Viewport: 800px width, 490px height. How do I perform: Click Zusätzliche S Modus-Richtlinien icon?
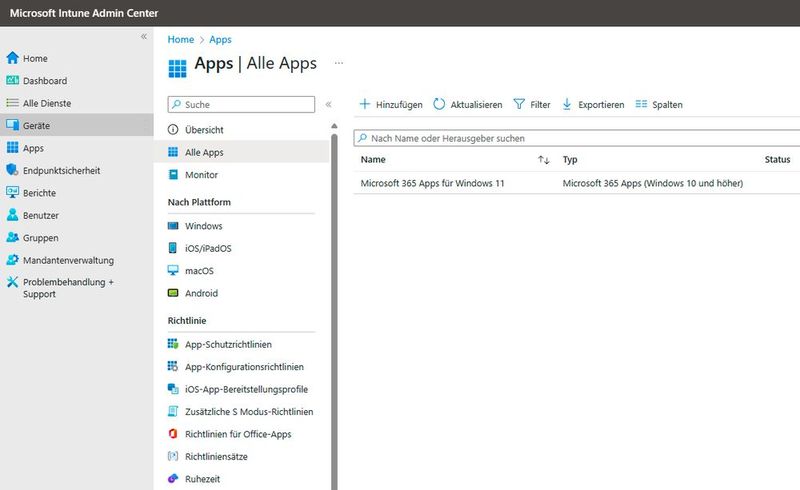173,411
